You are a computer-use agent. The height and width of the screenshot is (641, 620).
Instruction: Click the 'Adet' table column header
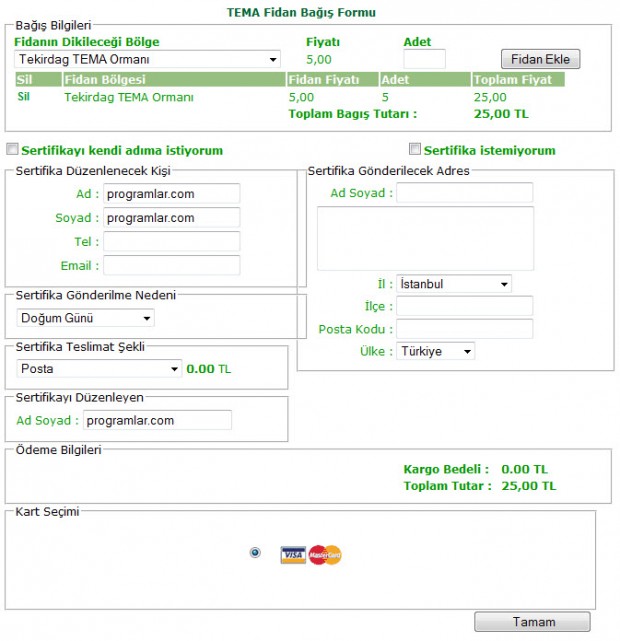pyautogui.click(x=425, y=79)
